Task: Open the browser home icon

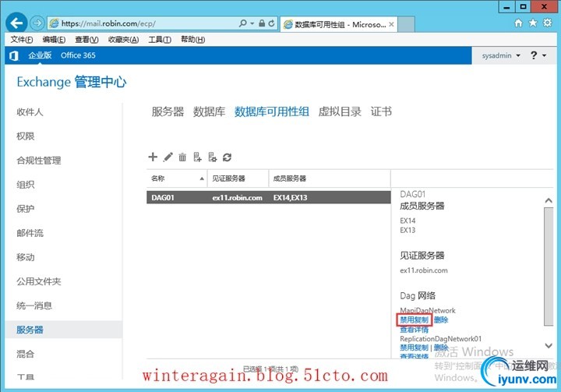Action: click(x=518, y=23)
